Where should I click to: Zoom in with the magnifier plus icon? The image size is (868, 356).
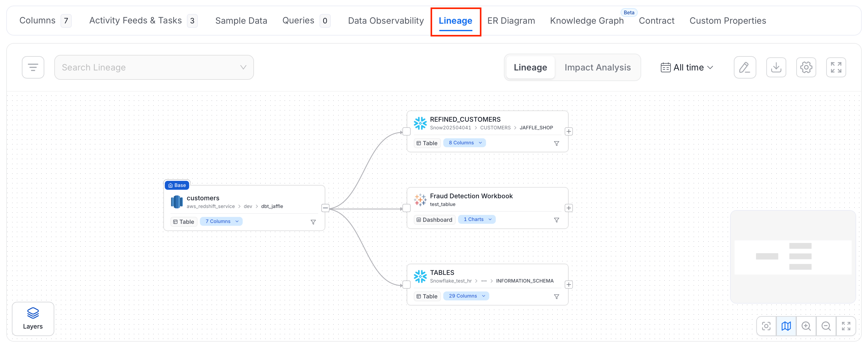coord(806,326)
